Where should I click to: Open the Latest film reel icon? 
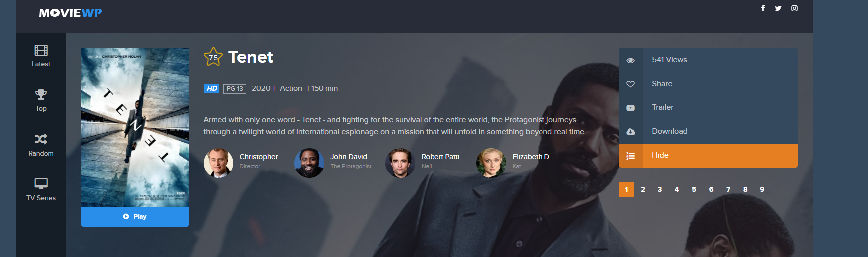(x=41, y=50)
